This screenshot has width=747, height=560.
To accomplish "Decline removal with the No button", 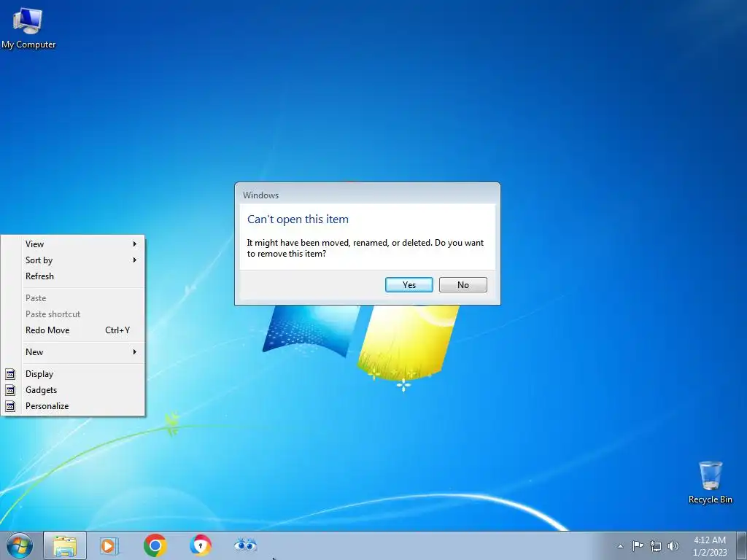I will coord(462,285).
